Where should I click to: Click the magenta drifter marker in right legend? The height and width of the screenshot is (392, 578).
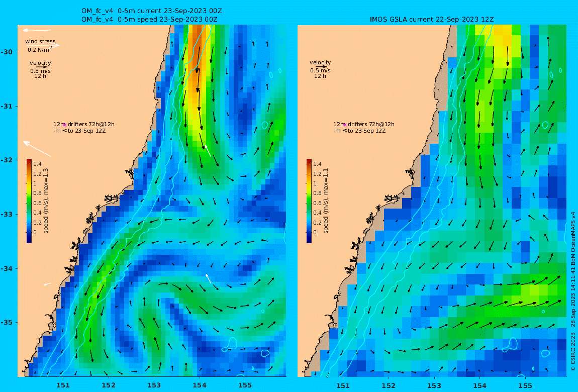(x=345, y=125)
